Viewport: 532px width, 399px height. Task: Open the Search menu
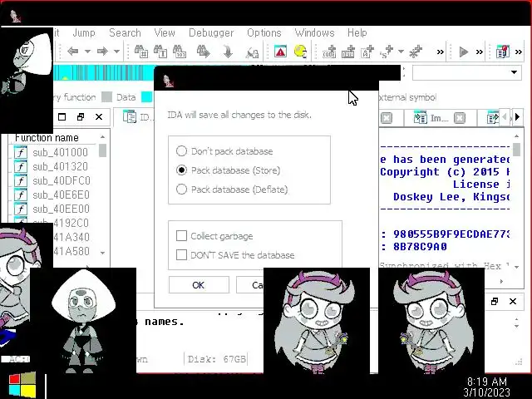pyautogui.click(x=125, y=32)
